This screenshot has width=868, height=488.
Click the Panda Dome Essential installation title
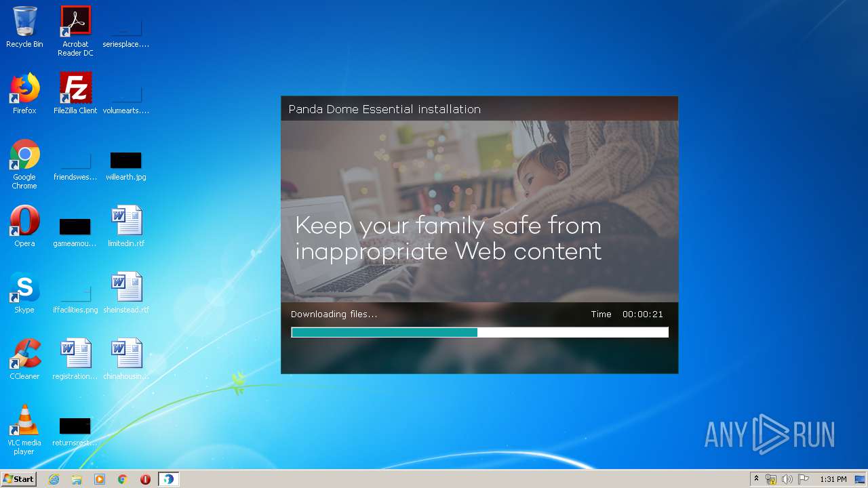click(384, 109)
